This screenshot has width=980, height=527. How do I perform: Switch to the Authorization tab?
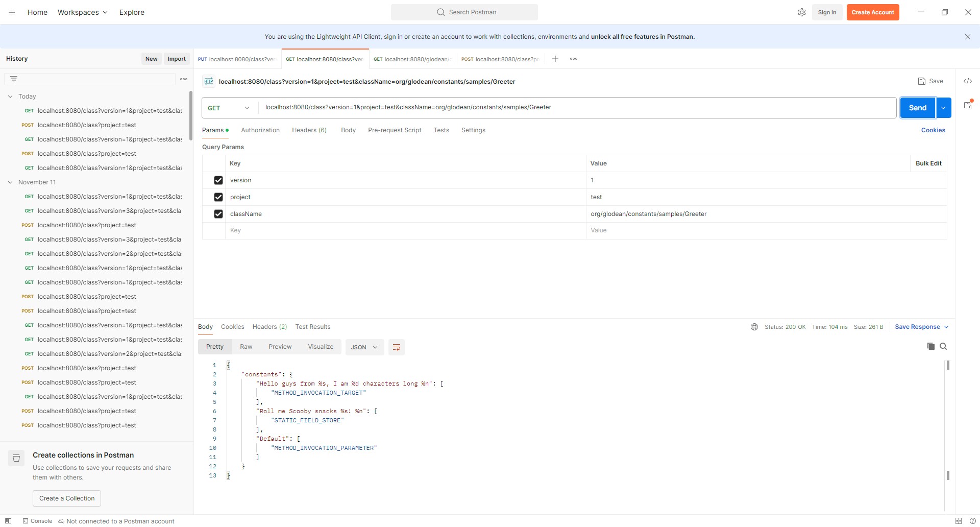pos(260,130)
